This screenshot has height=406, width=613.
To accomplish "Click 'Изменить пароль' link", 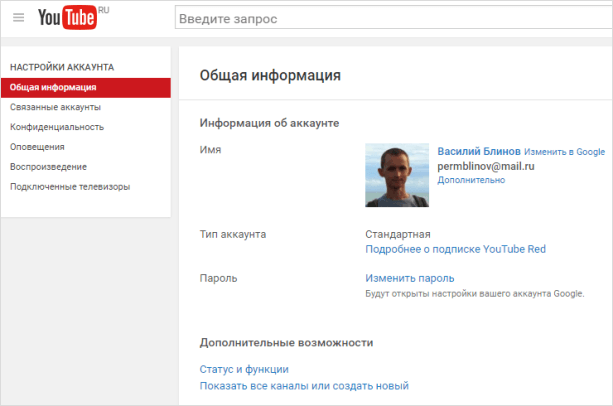I will coord(410,278).
